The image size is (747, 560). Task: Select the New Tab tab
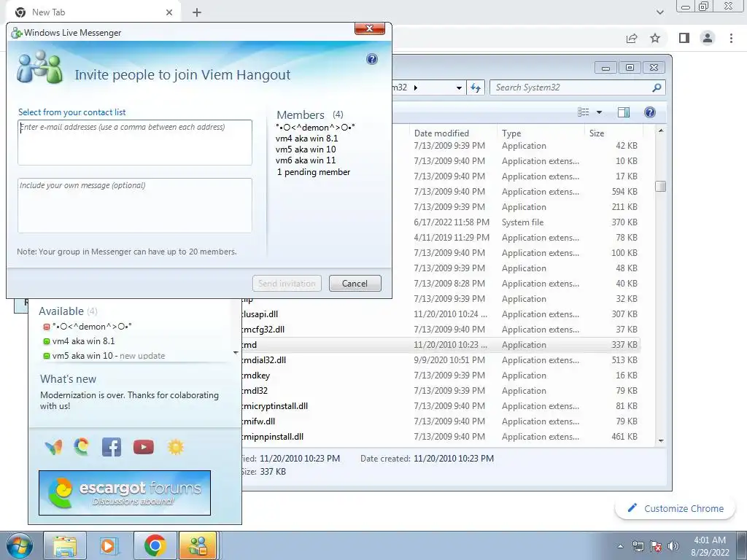pos(93,12)
